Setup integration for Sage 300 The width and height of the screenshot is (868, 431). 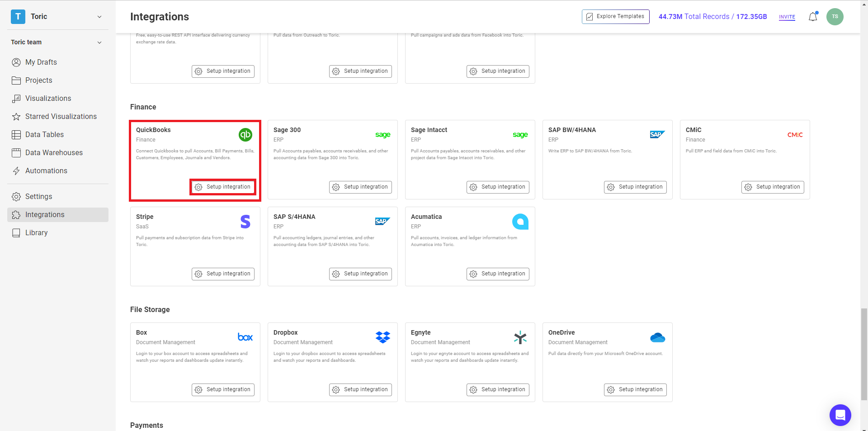360,187
